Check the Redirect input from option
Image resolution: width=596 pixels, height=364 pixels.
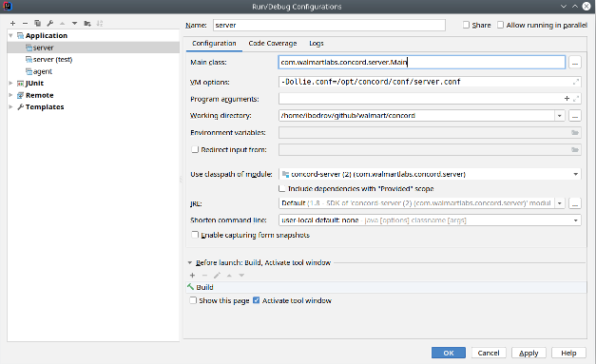pyautogui.click(x=195, y=150)
